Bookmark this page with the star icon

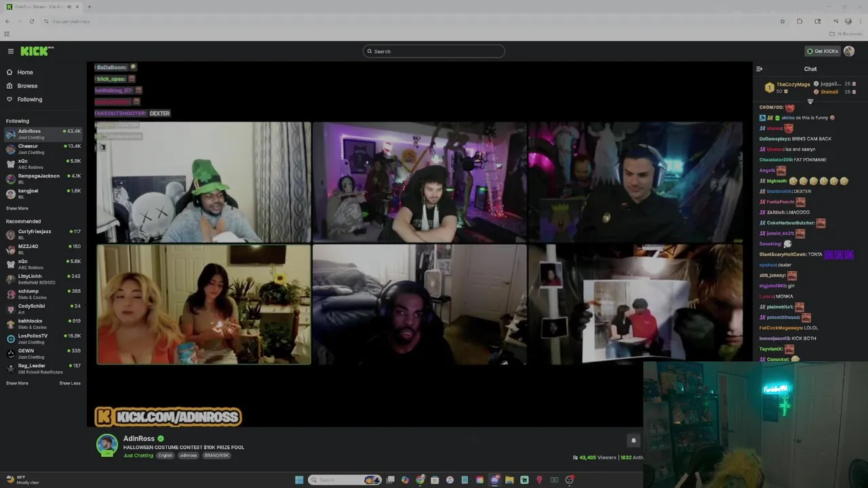click(783, 22)
